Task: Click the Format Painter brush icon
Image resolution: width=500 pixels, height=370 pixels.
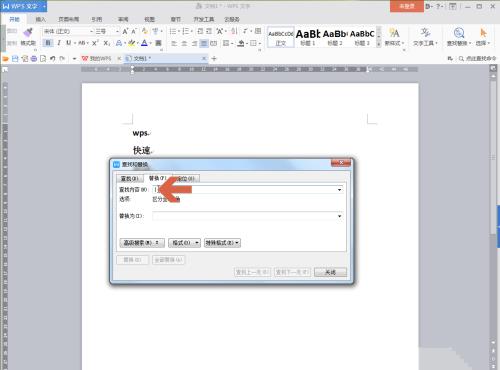Action: 28,33
